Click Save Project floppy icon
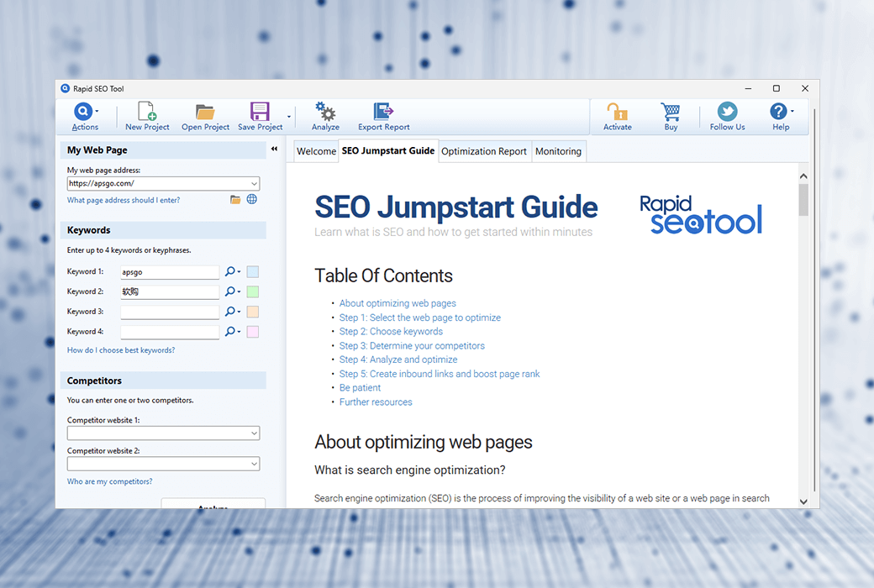 260,112
